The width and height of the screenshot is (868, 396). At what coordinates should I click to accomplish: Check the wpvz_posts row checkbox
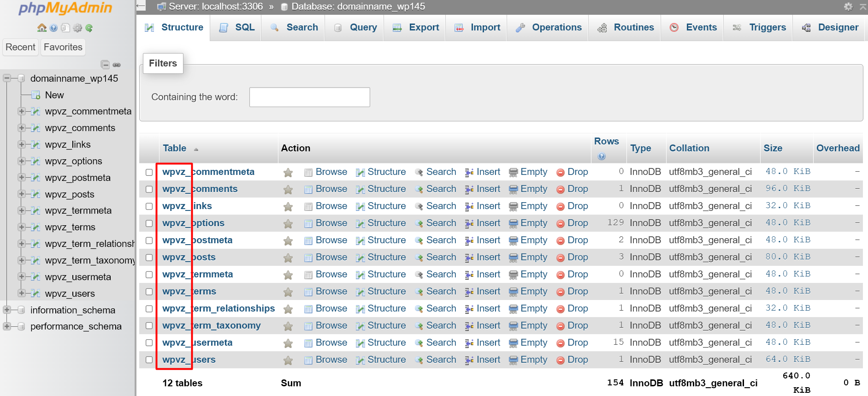tap(149, 258)
